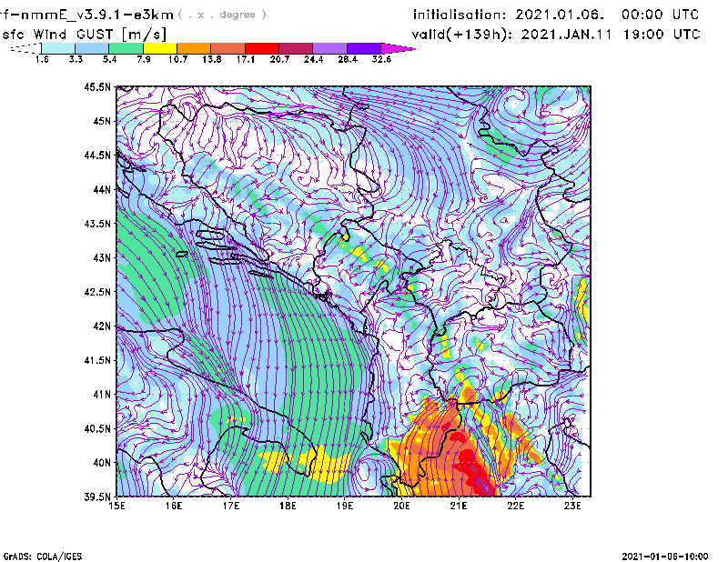Click the legend value 7.9
Viewport: 728px width, 562px height.
coord(144,59)
